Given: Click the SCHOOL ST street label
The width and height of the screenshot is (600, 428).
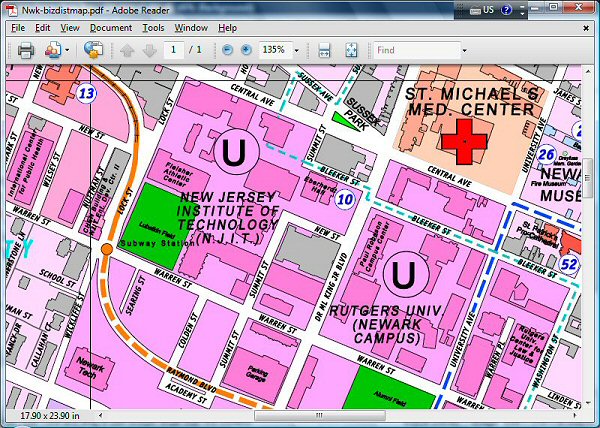Looking at the screenshot, I should (x=57, y=278).
